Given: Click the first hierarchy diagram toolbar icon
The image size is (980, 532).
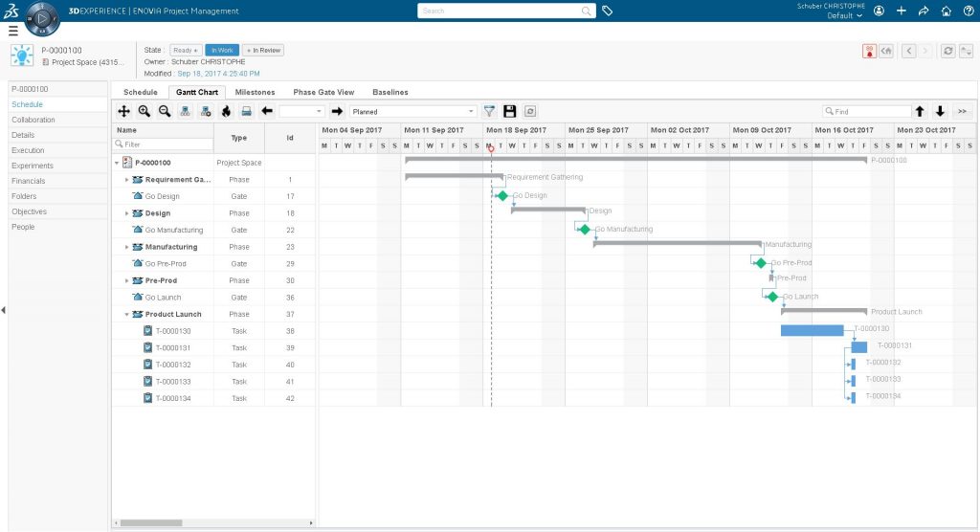Looking at the screenshot, I should [185, 111].
